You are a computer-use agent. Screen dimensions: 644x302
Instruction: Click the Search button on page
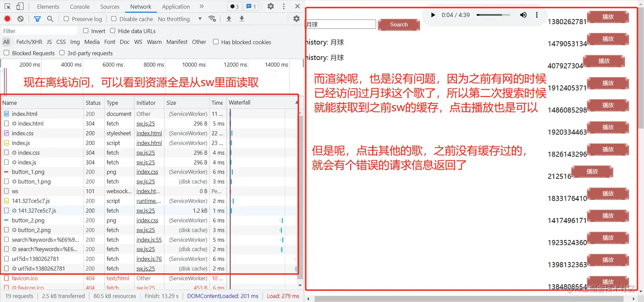pos(399,25)
